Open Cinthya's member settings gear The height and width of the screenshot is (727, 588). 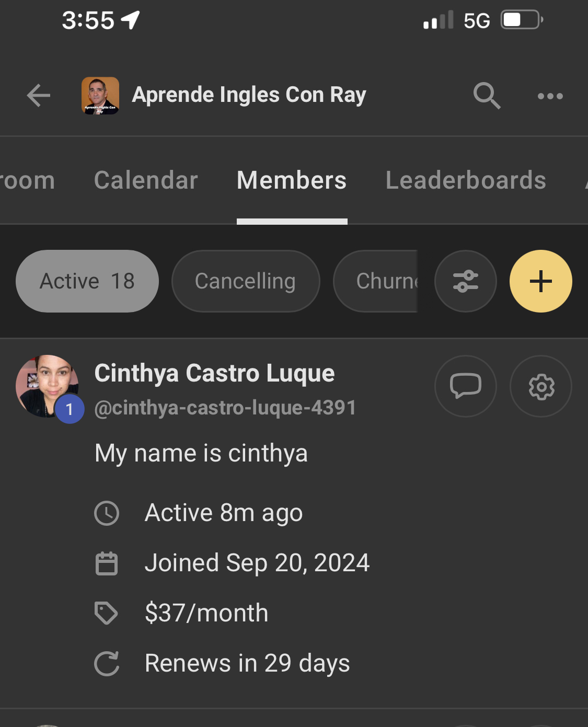[x=541, y=387]
